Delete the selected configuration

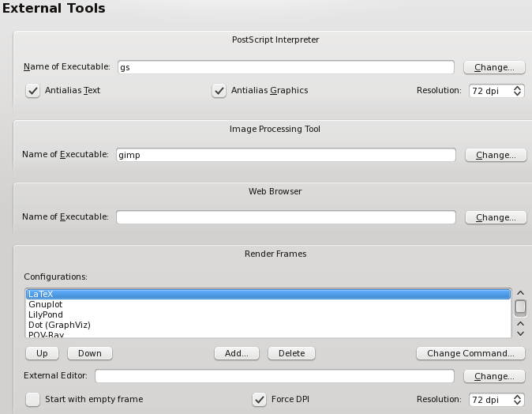click(x=291, y=353)
